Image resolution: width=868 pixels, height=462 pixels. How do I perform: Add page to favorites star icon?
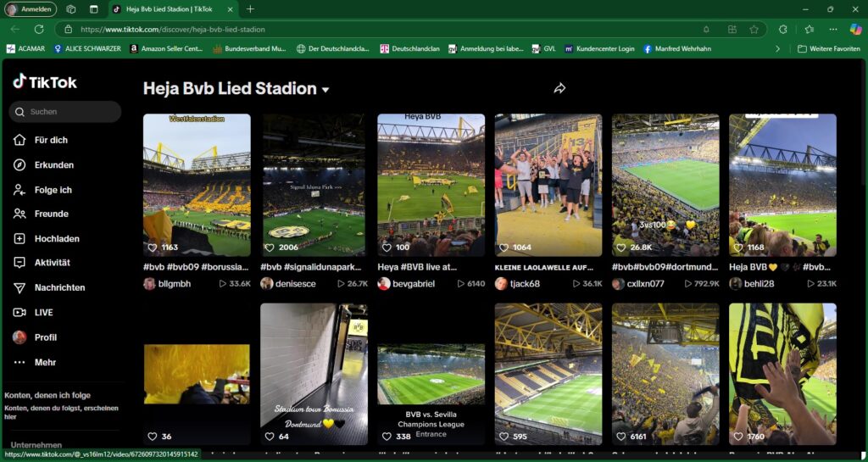(x=754, y=30)
